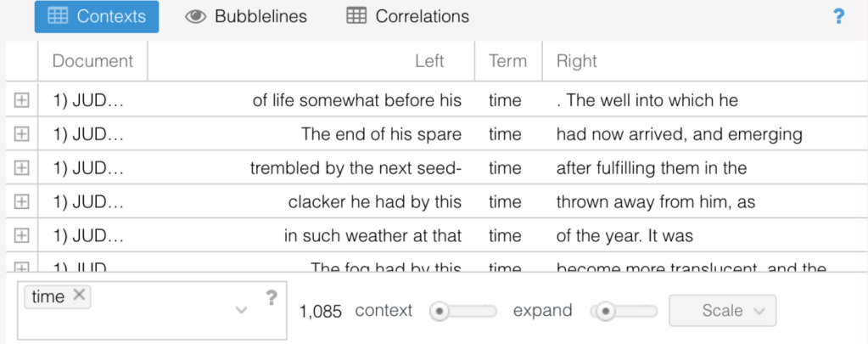Open the search term dropdown arrow
The width and height of the screenshot is (868, 344).
[x=241, y=310]
